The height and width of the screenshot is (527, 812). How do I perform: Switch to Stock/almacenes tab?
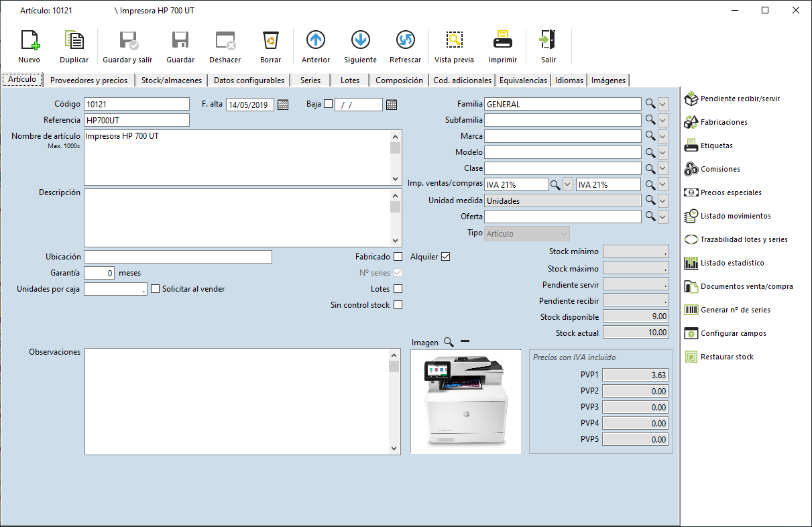pos(172,80)
